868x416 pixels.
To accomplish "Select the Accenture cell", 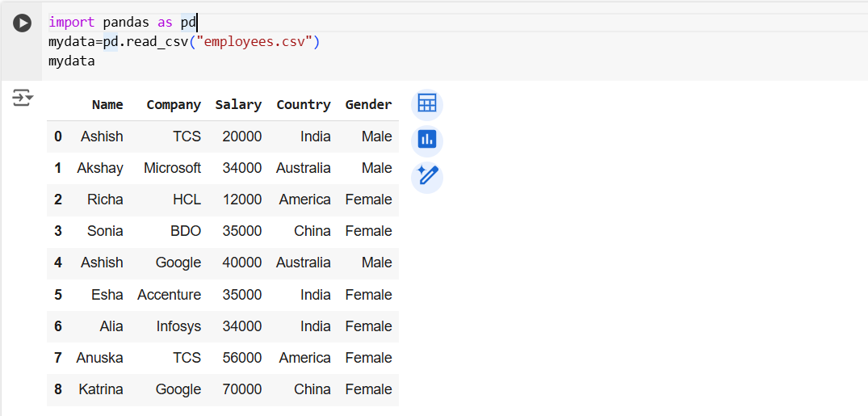I will [169, 295].
